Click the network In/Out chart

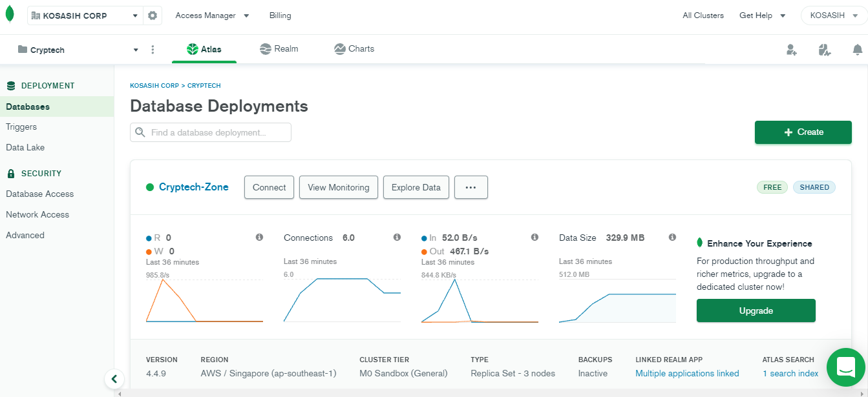[480, 301]
